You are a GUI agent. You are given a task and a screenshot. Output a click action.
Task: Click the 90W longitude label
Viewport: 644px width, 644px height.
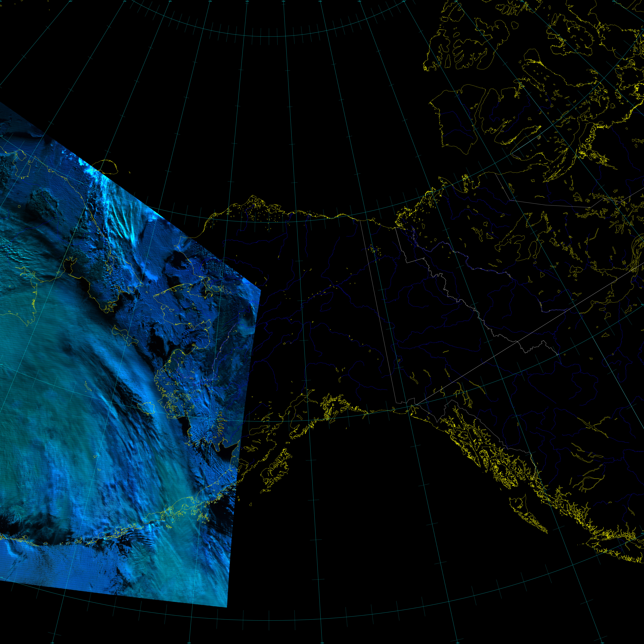click(613, 1)
